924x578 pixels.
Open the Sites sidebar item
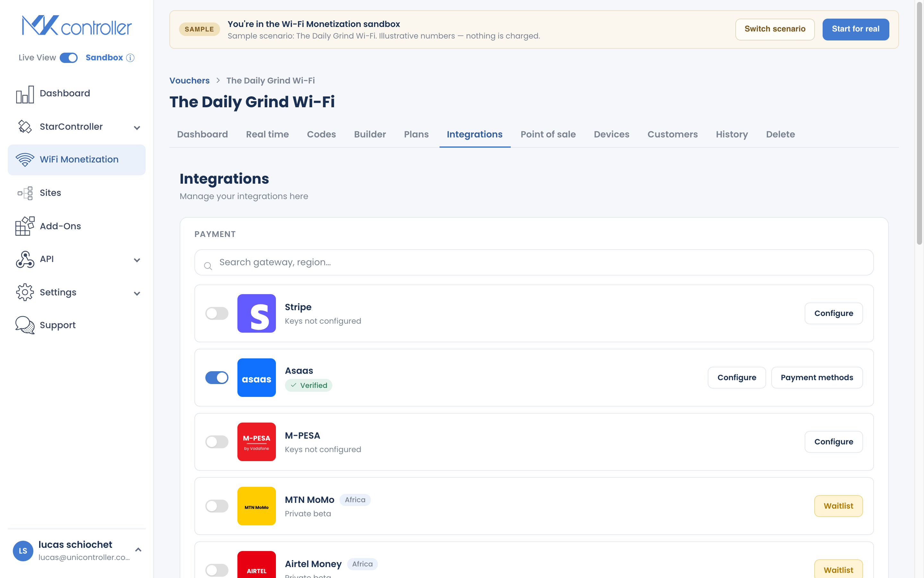click(x=76, y=193)
